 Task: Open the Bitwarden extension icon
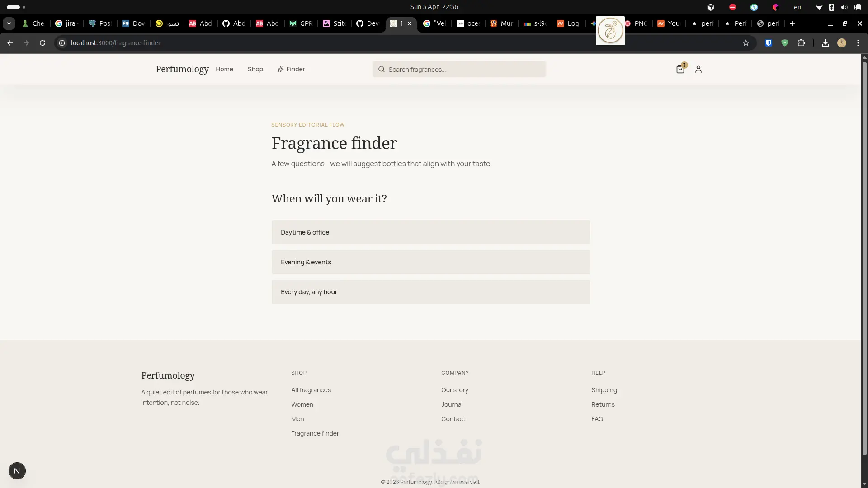click(x=769, y=43)
